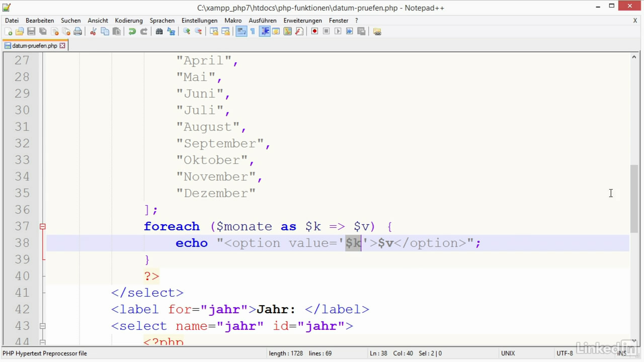Zoom in using the toolbar magnifier
The height and width of the screenshot is (362, 644).
pos(186,31)
